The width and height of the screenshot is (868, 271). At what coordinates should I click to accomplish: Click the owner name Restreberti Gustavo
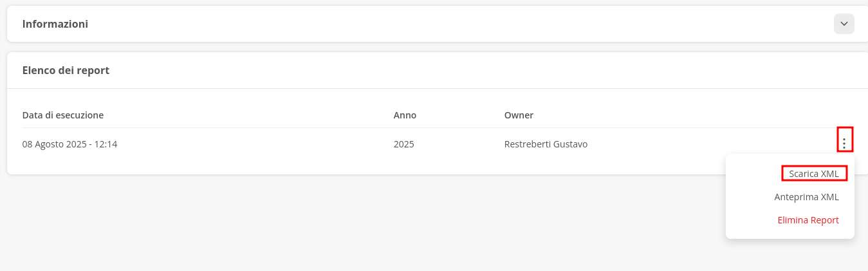tap(546, 144)
